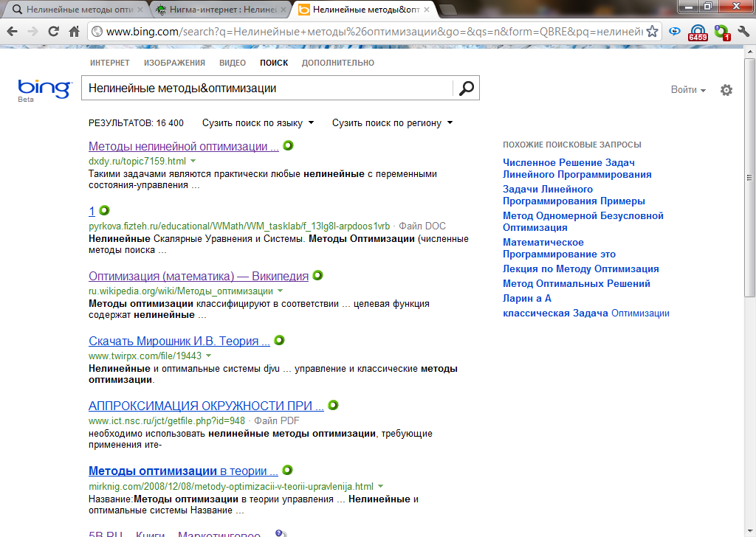
Task: Open АППРОКСИМАЦИЯ ОКРУЖНОСТИ ПРИ result
Action: [x=207, y=406]
